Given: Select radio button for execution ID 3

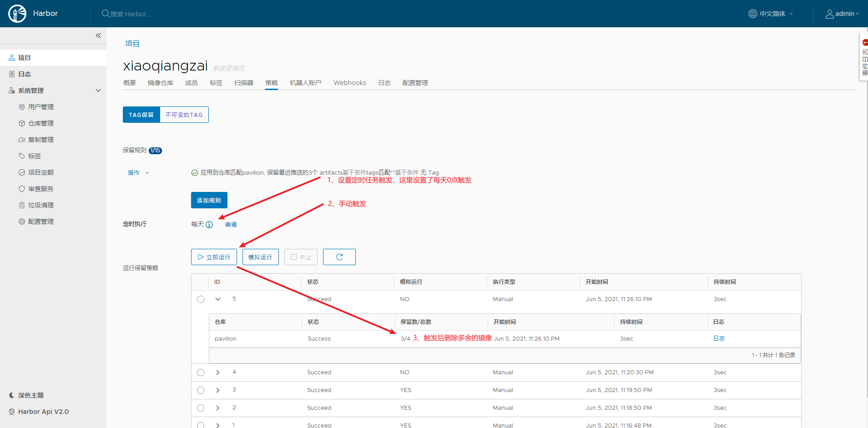Looking at the screenshot, I should [x=201, y=390].
